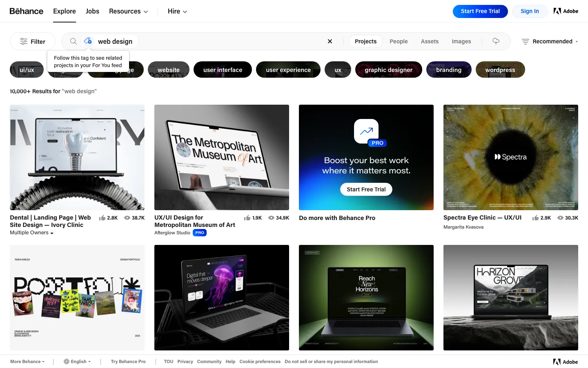The image size is (588, 368).
Task: Click thumbs-up icon on Spectra Eye Clinic
Action: click(x=535, y=218)
